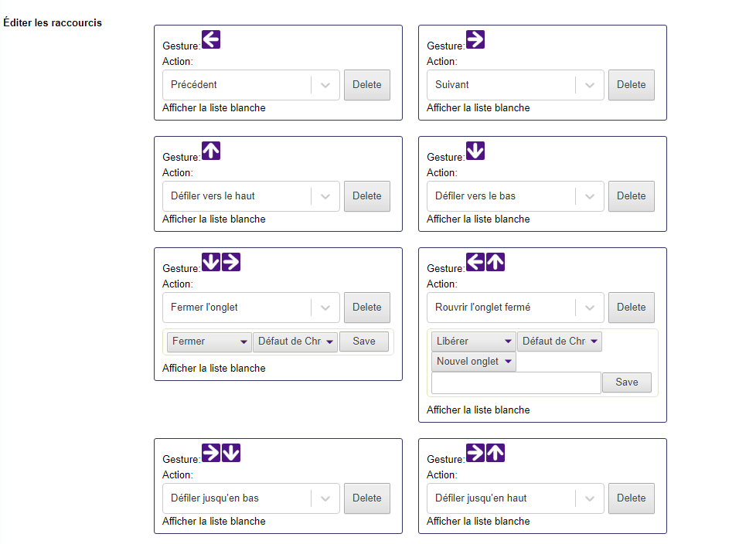The image size is (756, 544).
Task: Delete the Fermer l'onglet gesture
Action: (367, 308)
